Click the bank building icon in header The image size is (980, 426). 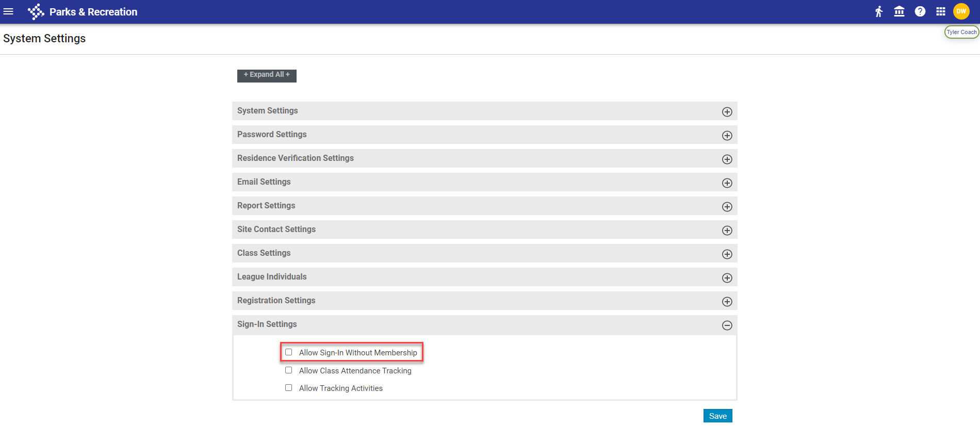(x=899, y=11)
